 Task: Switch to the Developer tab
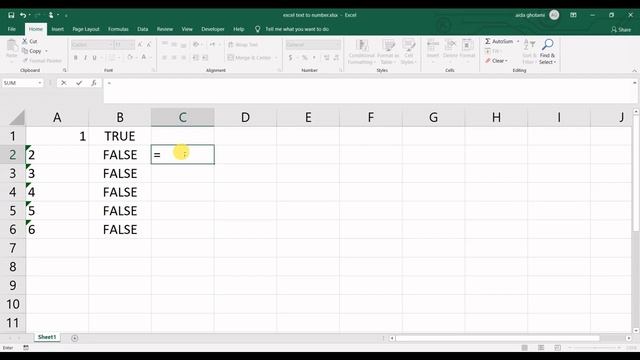click(213, 29)
